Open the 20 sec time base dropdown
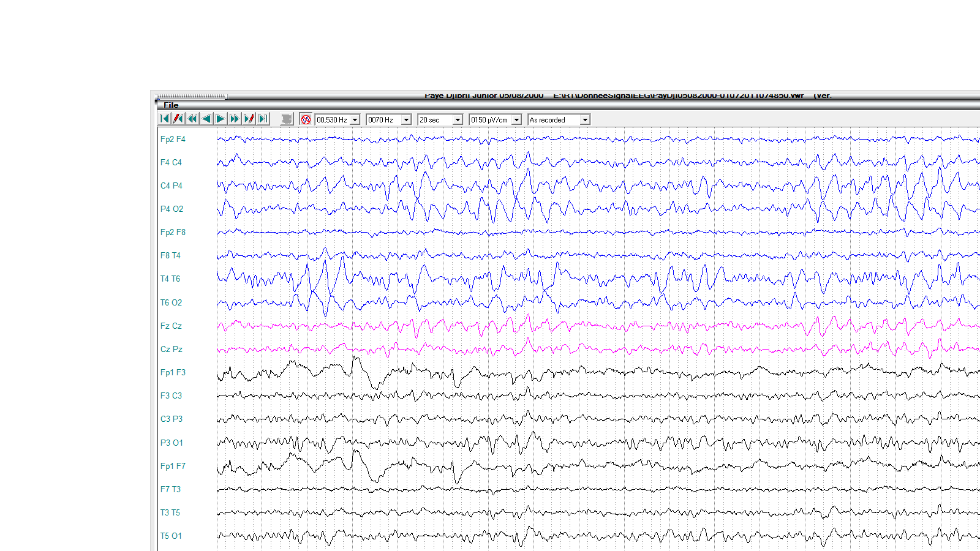 (x=458, y=120)
